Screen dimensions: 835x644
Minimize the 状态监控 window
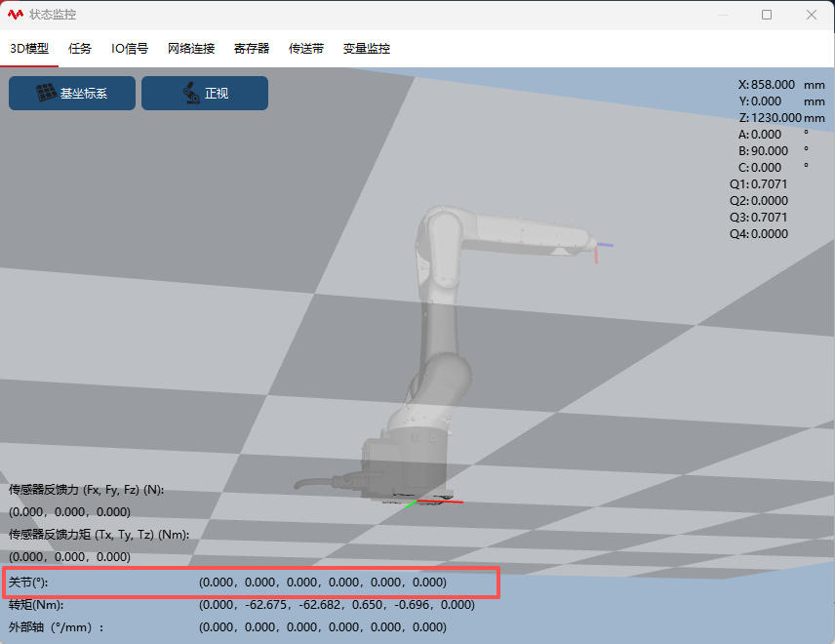point(722,15)
